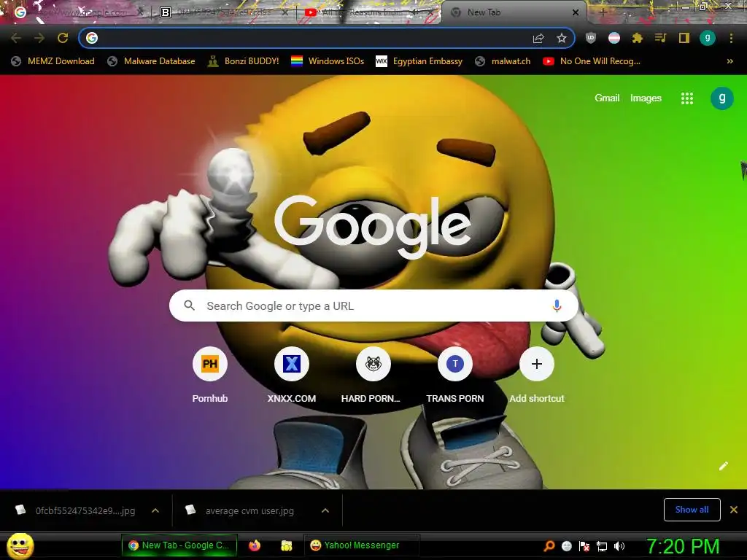Customize this page with the pencil icon
Image resolution: width=747 pixels, height=560 pixels.
(x=723, y=466)
